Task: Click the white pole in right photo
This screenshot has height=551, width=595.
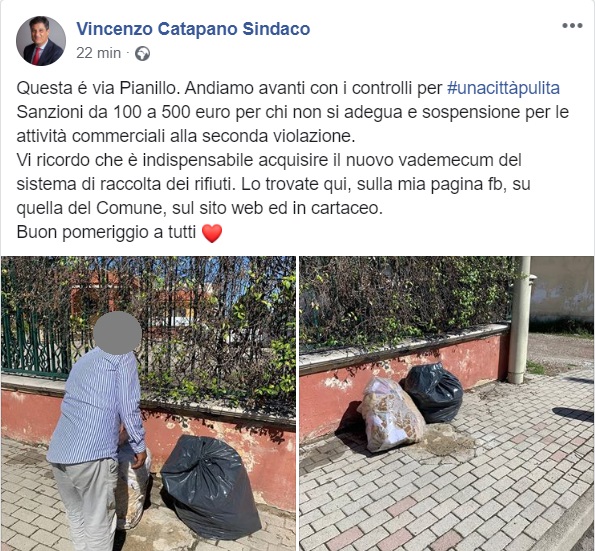Action: point(521,320)
